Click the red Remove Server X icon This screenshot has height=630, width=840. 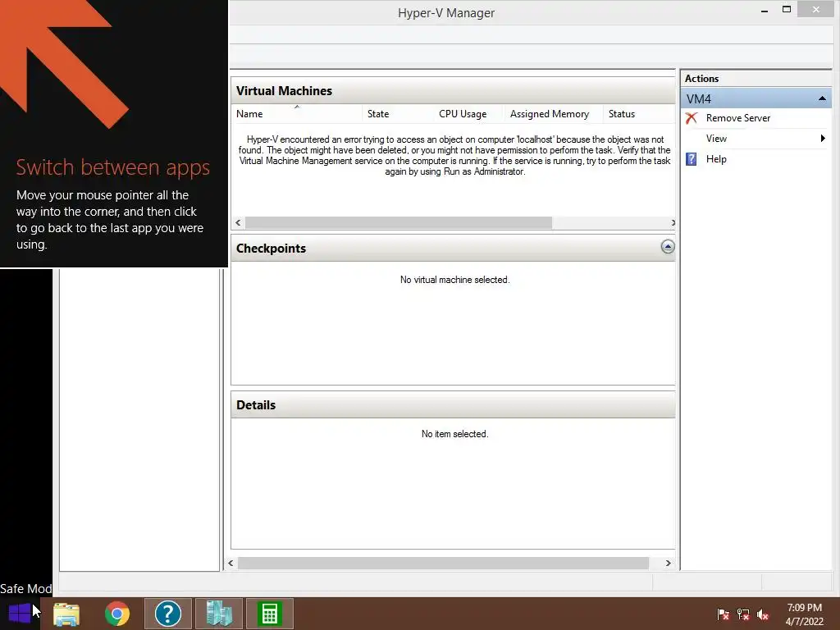pyautogui.click(x=692, y=118)
